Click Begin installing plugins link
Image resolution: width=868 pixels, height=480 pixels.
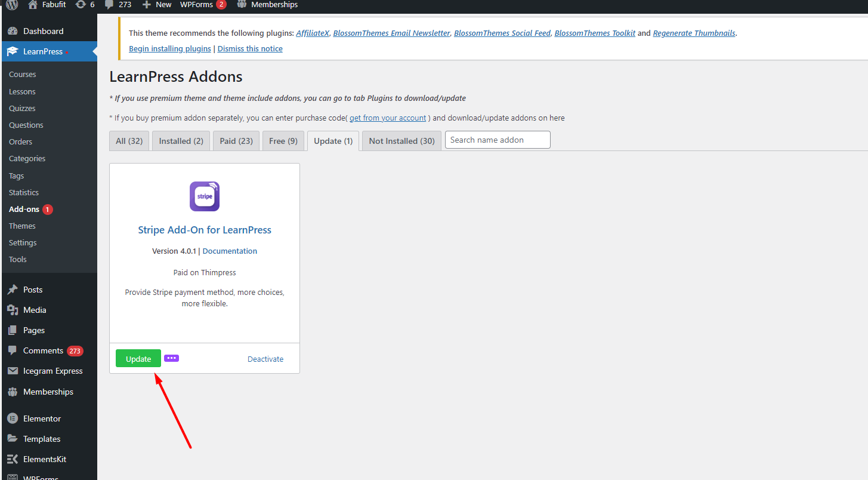point(170,48)
